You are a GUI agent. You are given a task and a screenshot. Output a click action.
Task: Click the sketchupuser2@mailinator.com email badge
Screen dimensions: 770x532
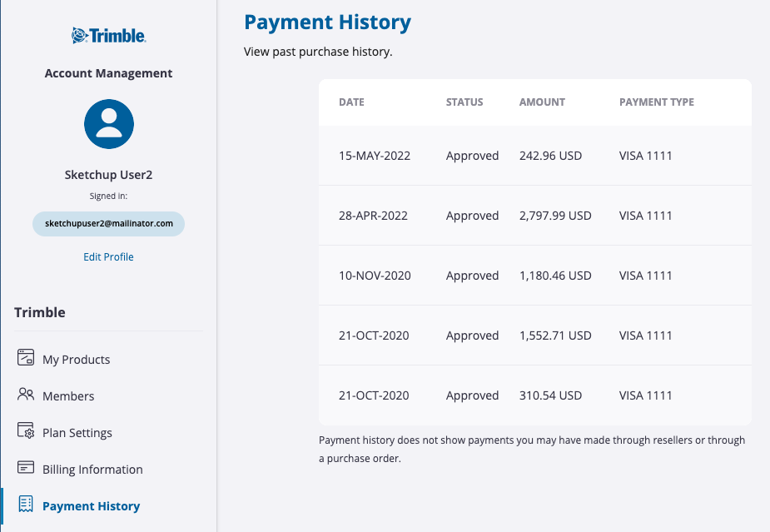[x=108, y=223]
